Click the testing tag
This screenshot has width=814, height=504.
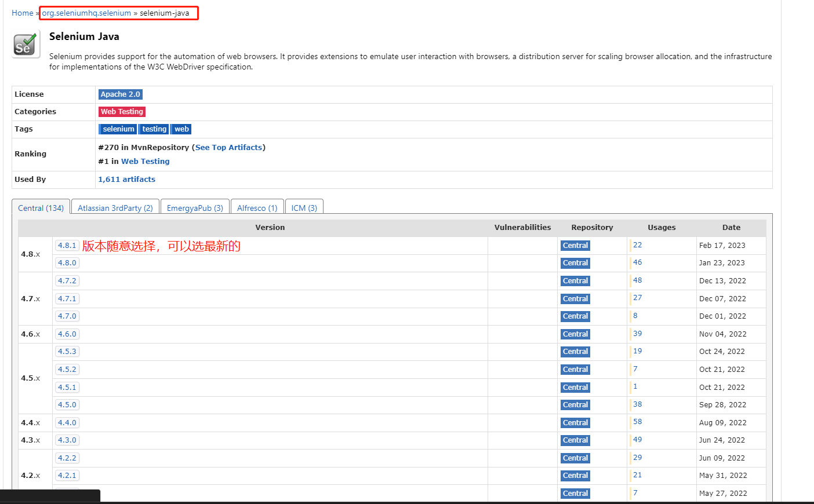tap(153, 129)
